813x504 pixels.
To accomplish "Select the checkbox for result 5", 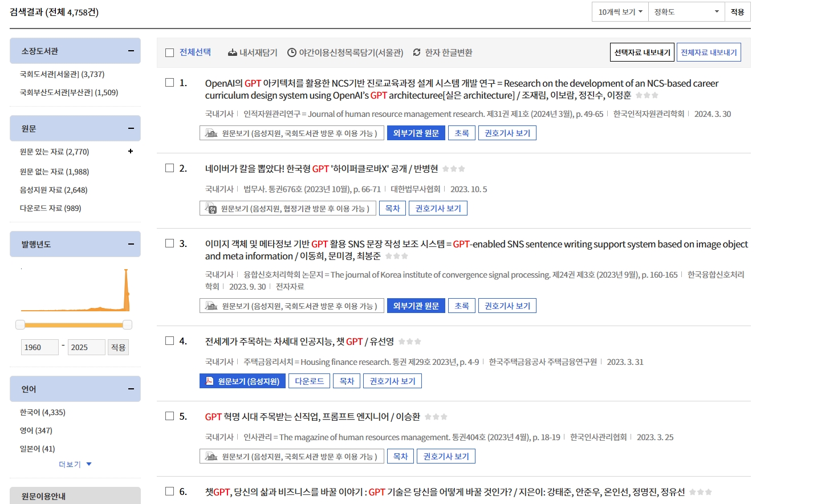I will click(169, 416).
